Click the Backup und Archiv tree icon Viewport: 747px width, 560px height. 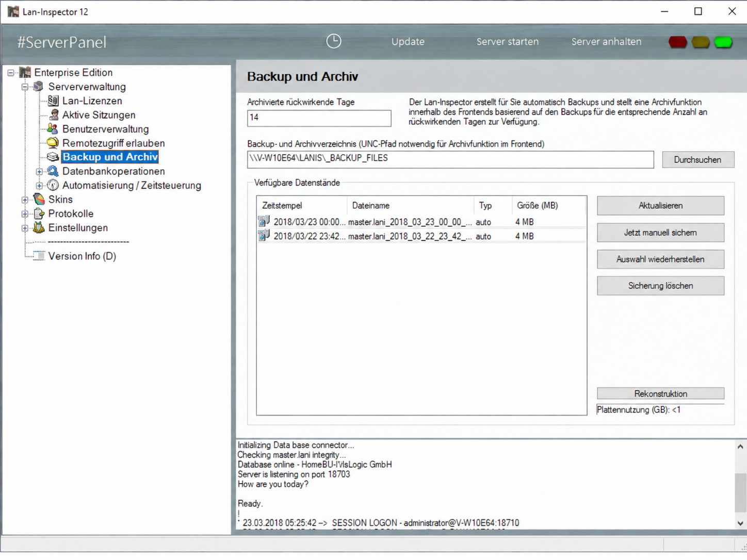[x=53, y=157]
